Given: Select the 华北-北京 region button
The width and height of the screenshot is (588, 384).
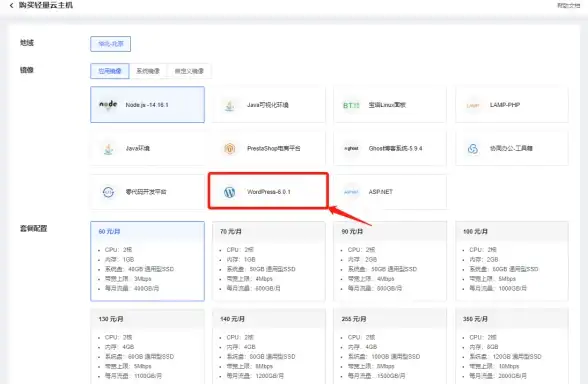Looking at the screenshot, I should (111, 44).
